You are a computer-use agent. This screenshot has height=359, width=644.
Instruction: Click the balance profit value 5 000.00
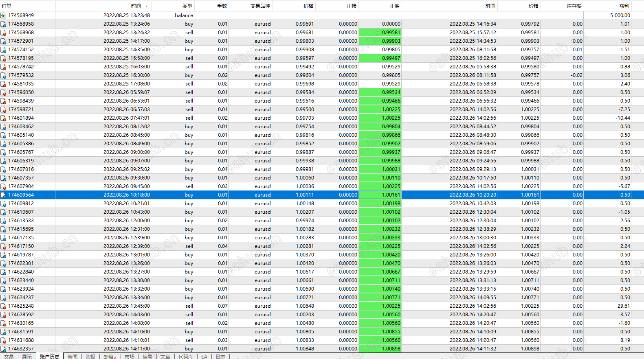620,15
